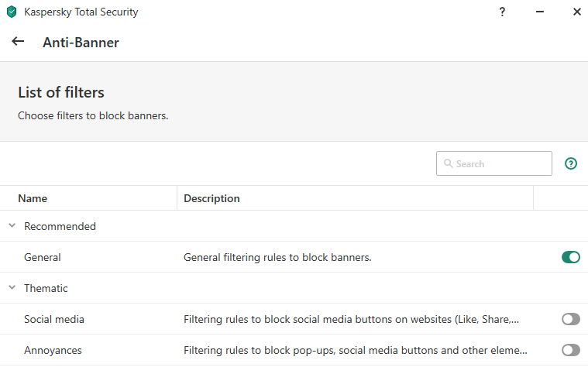Click the Annoyances filter description text
Viewport: 588px width, 374px height.
tap(356, 351)
